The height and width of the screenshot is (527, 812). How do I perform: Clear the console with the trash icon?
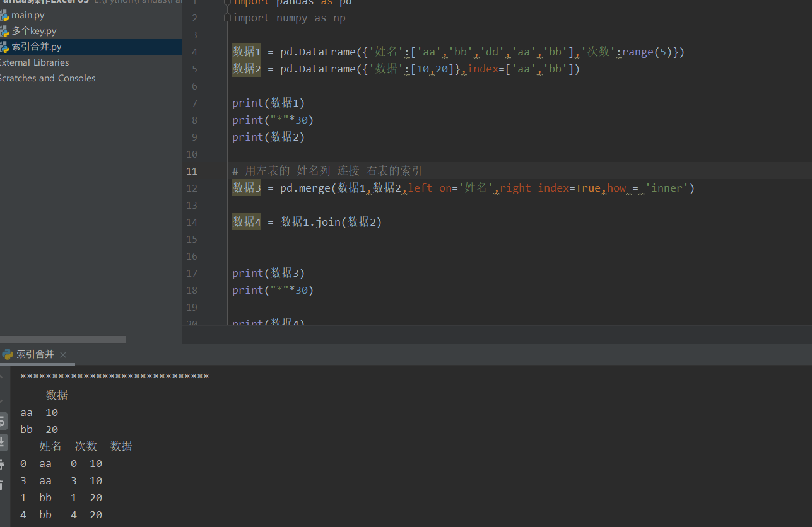point(3,485)
